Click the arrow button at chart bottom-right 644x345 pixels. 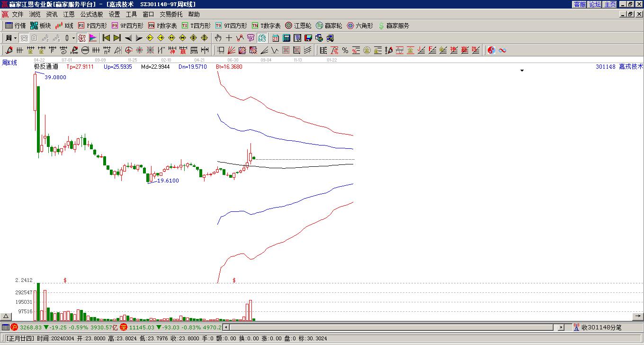(638, 317)
